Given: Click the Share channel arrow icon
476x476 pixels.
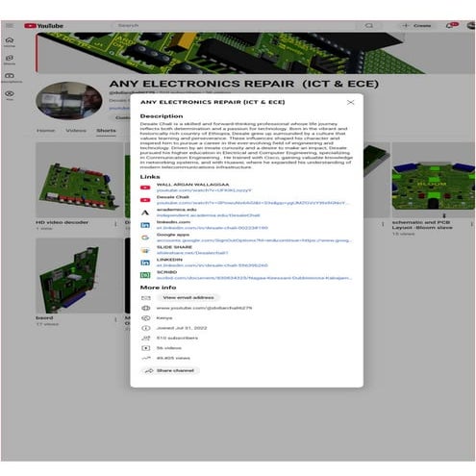Looking at the screenshot, I should coord(149,371).
